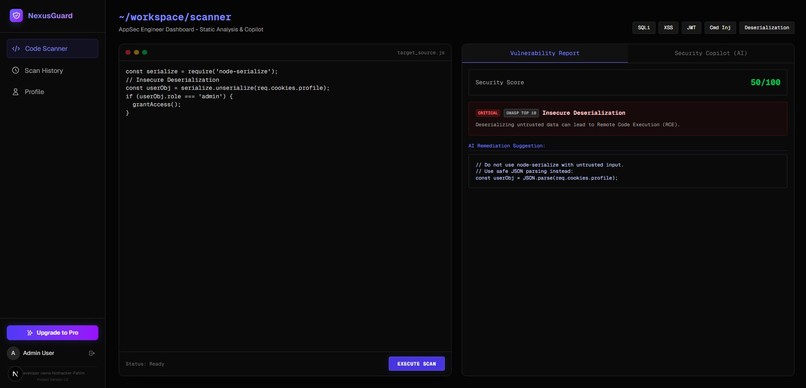Viewport: 806px width, 388px height.
Task: Switch to Vulnerability Report tab
Action: (544, 53)
